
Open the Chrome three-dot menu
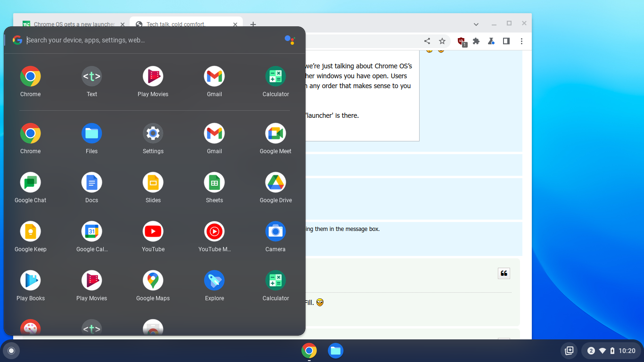coord(521,41)
